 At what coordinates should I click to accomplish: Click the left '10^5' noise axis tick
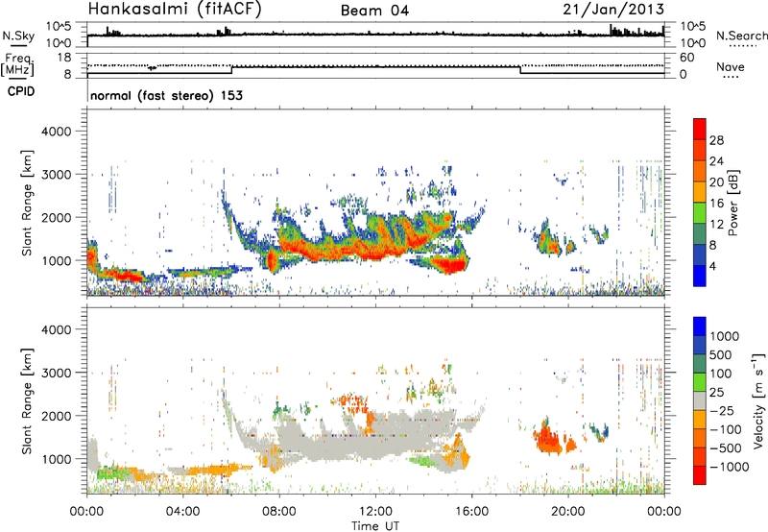59,27
